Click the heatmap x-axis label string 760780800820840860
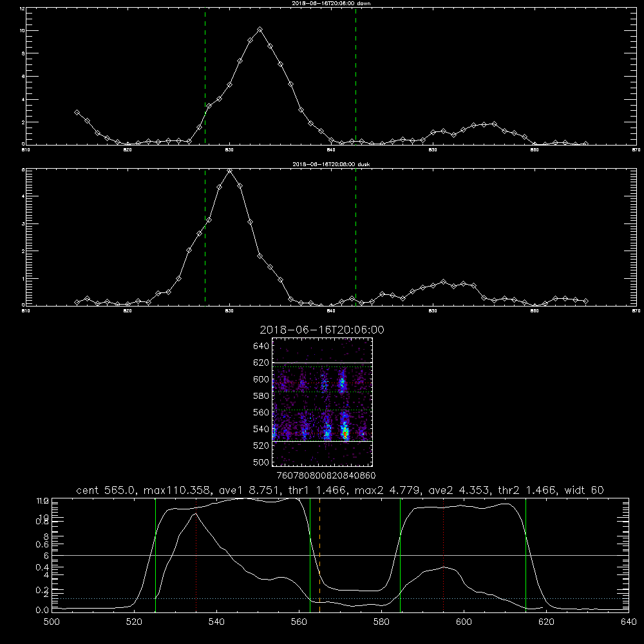This screenshot has height=644, width=644. click(326, 475)
